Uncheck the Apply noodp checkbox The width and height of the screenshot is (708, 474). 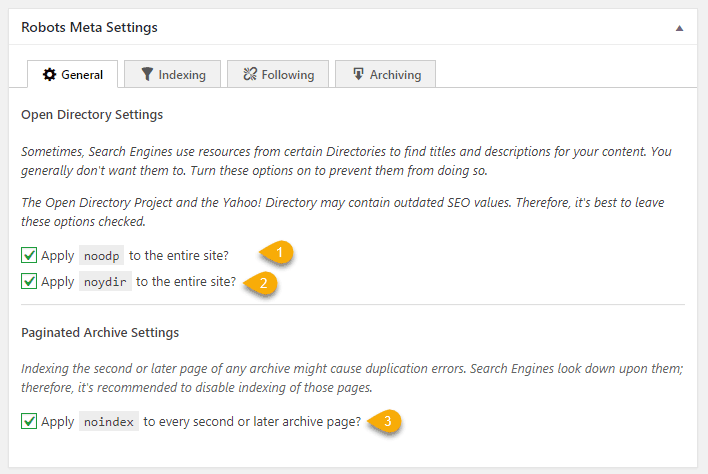coord(30,255)
